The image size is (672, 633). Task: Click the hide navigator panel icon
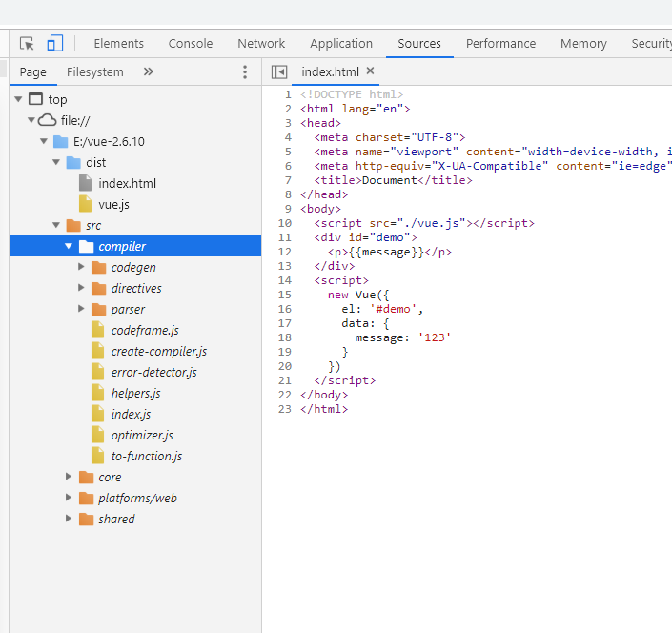click(x=279, y=72)
